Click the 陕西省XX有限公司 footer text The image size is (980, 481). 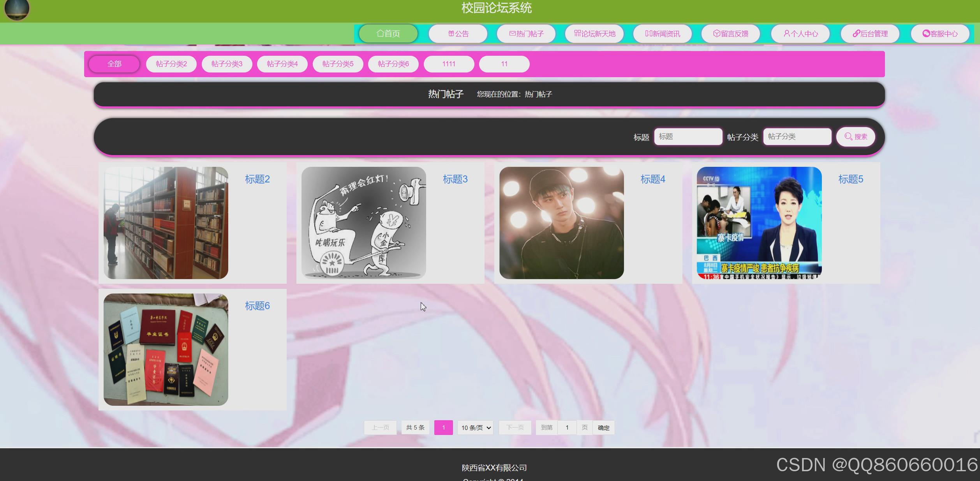pyautogui.click(x=494, y=468)
